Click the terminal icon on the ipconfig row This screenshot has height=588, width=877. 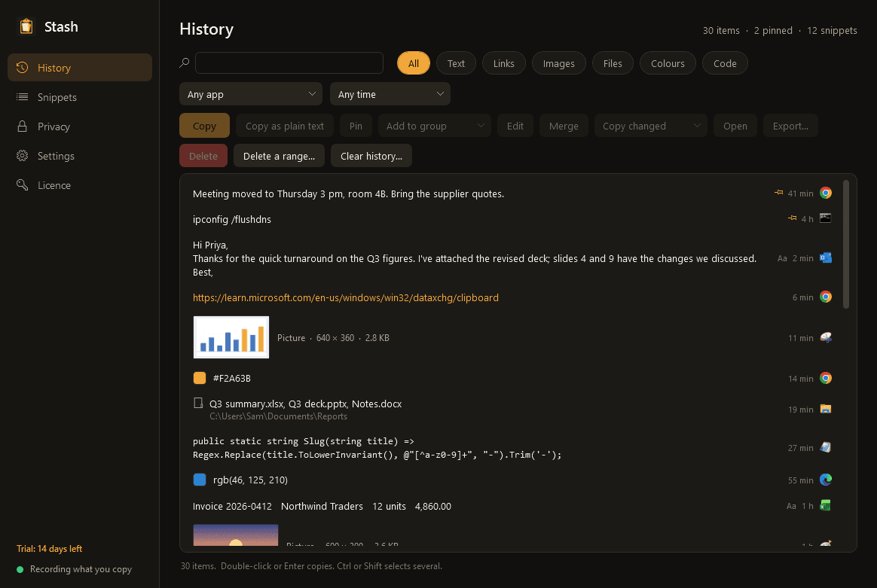(826, 218)
